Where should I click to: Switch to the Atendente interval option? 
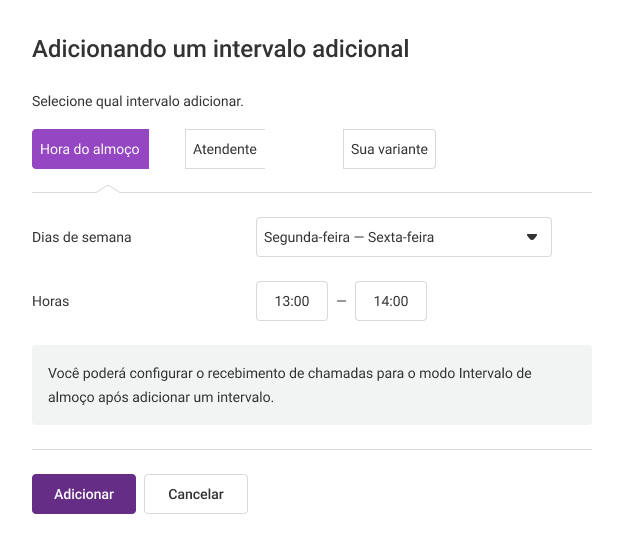pos(225,149)
